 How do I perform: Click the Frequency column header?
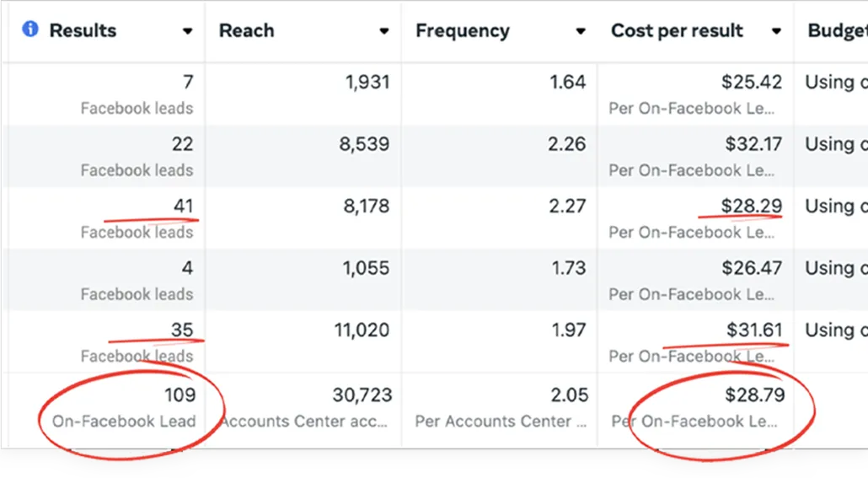tap(462, 30)
